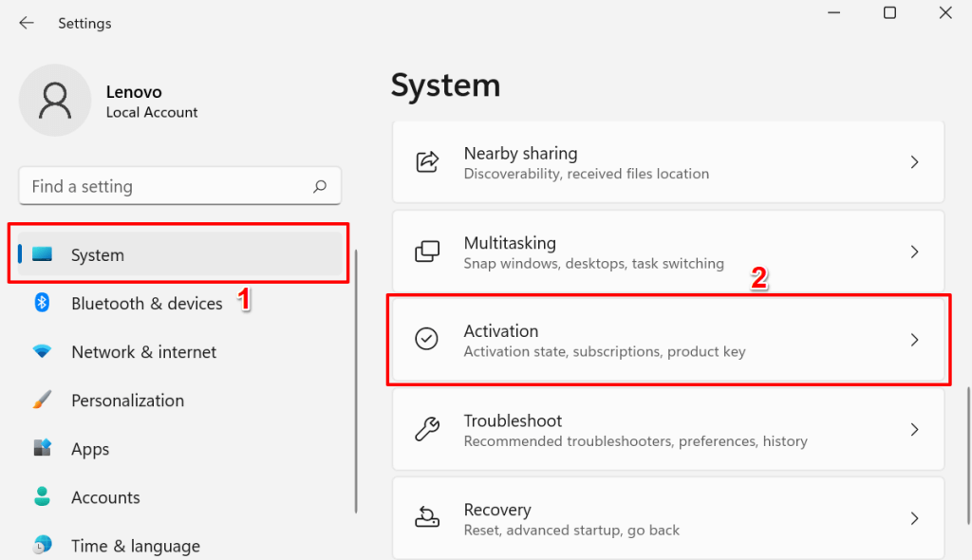Screen dimensions: 972x560
Task: Click the main panel vertical scrollbar
Action: point(966,425)
